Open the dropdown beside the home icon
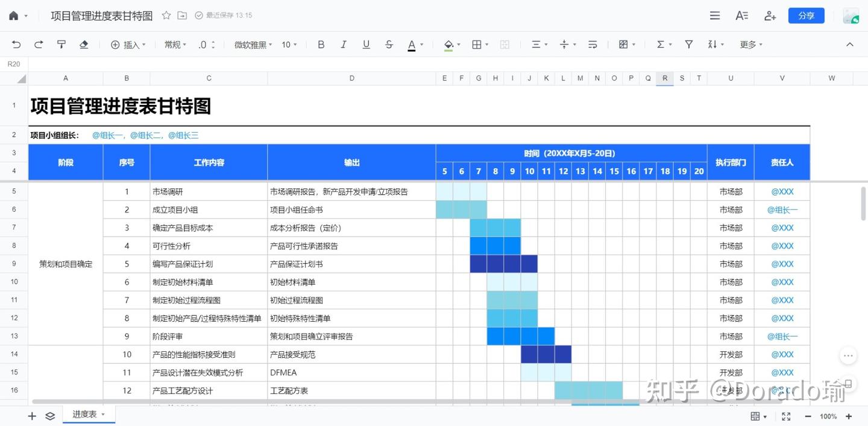This screenshot has width=868, height=426. click(x=26, y=16)
